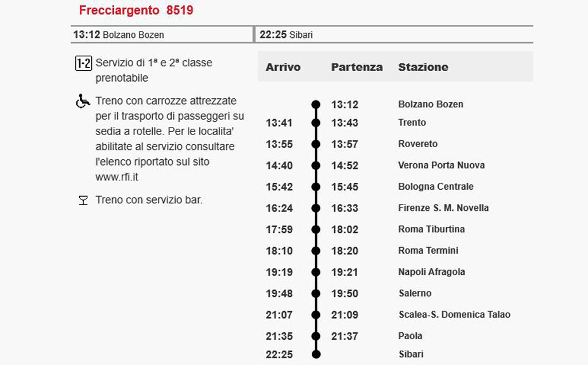
Task: Select the Roma Termini stop marker
Action: click(316, 251)
